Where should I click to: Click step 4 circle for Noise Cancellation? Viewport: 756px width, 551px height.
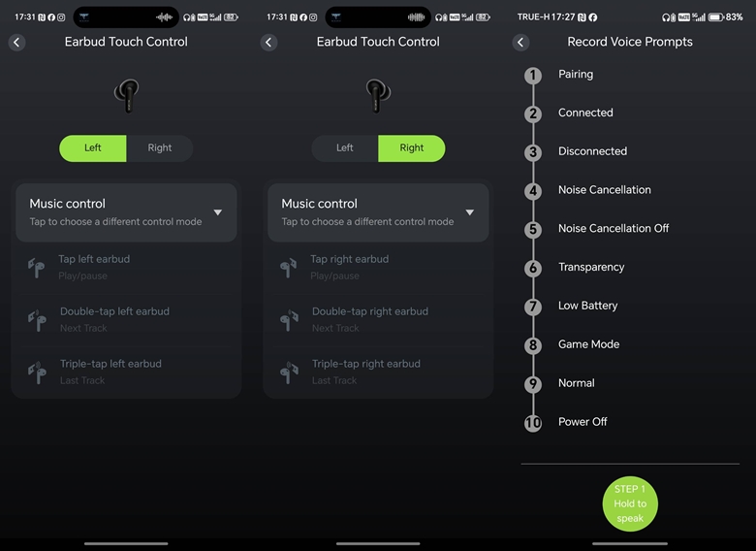tap(532, 191)
